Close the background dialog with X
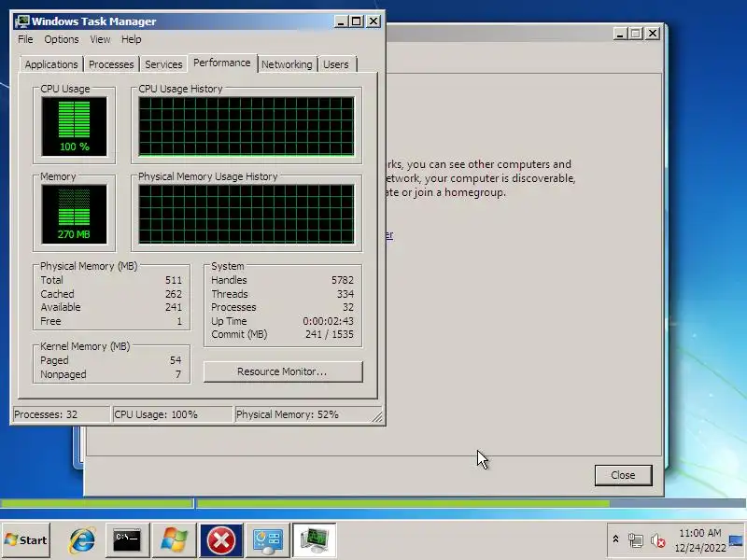Screen dimensions: 747x560 652,34
